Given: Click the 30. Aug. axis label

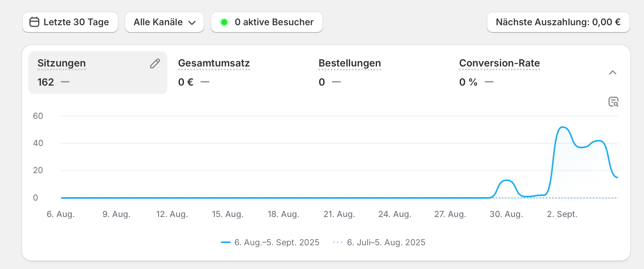Looking at the screenshot, I should coord(506,214).
